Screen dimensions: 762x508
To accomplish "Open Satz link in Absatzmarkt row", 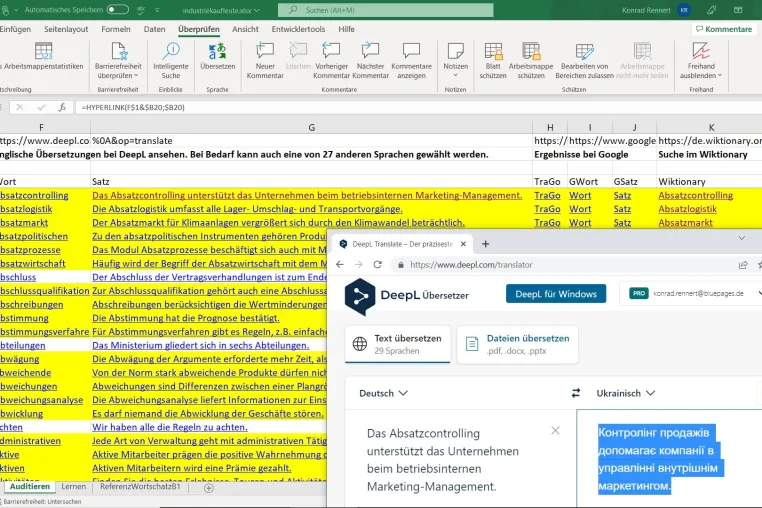I will point(622,223).
